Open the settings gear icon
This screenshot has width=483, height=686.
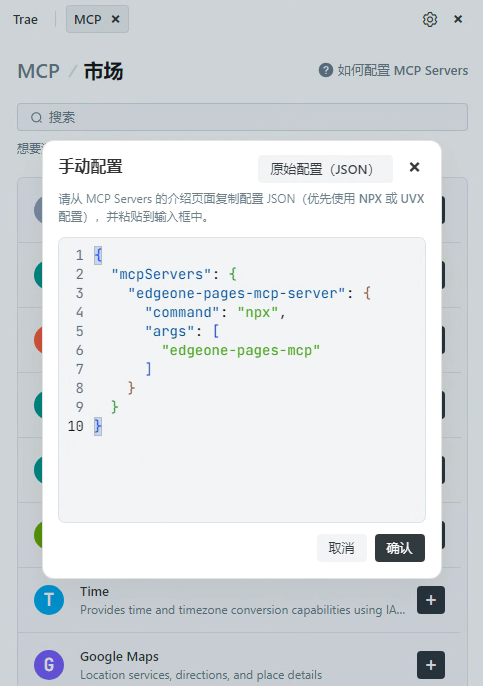point(430,19)
